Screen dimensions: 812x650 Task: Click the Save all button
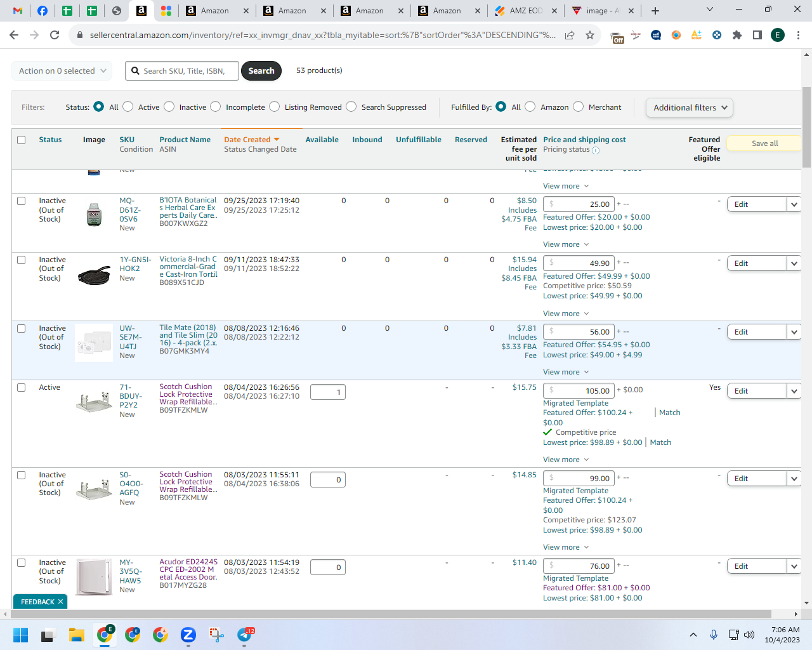point(764,143)
